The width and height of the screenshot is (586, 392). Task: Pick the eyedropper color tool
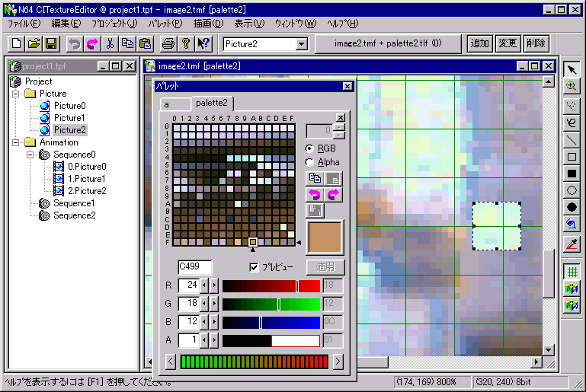[572, 244]
